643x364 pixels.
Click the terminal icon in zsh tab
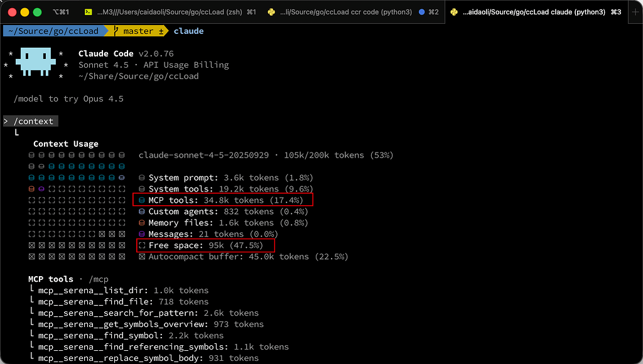click(88, 12)
